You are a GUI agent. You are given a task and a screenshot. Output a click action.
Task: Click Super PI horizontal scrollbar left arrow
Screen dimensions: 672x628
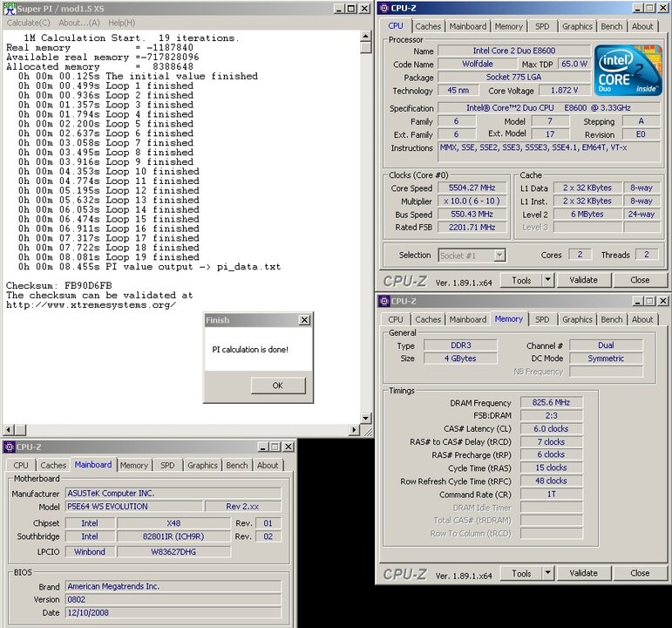(x=9, y=429)
